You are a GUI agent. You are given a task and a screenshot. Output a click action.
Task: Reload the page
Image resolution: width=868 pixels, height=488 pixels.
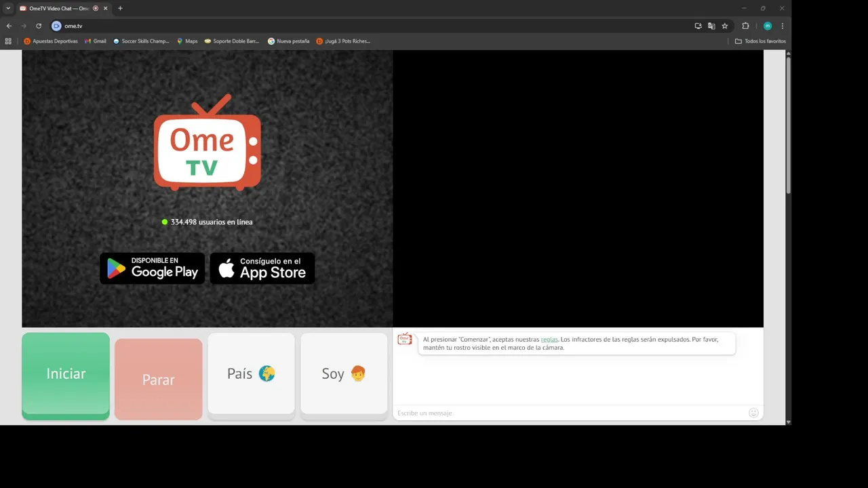[x=39, y=26]
